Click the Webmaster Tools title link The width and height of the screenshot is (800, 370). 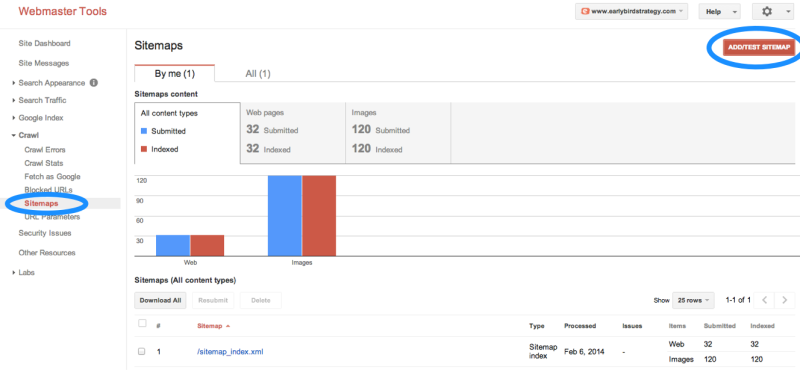click(63, 11)
